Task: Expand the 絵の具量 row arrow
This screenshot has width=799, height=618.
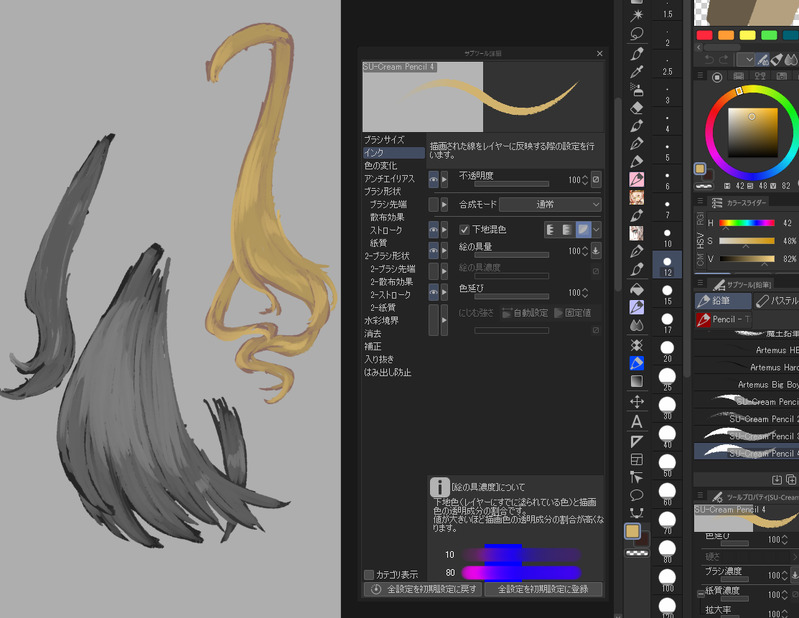Action: 444,250
